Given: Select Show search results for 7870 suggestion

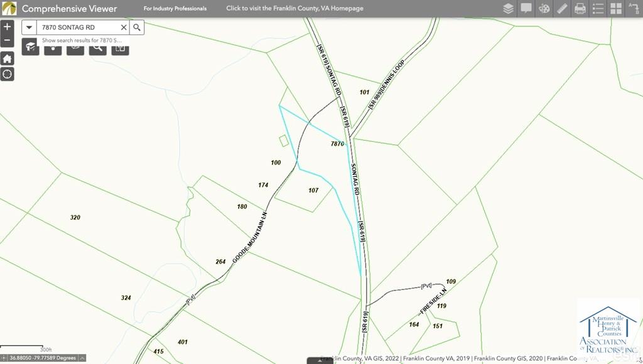Looking at the screenshot, I should click(x=82, y=40).
